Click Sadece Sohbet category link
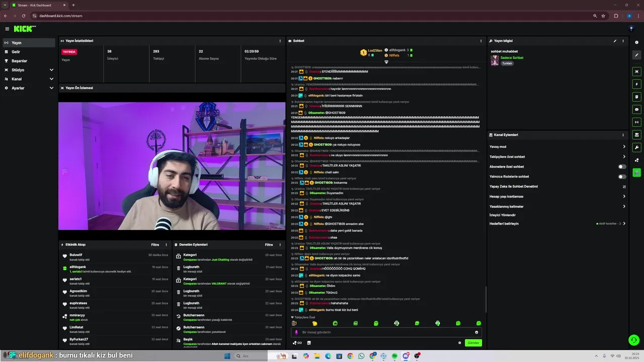 512,58
